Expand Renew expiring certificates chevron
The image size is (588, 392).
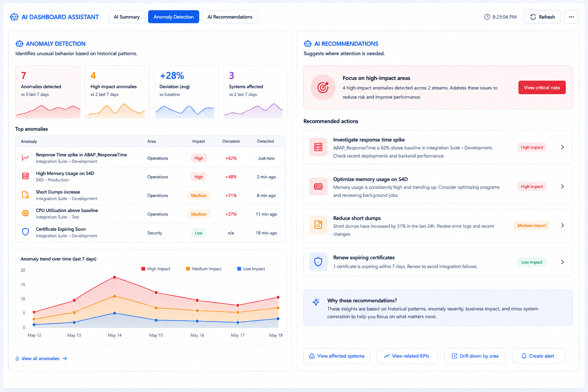tap(562, 262)
